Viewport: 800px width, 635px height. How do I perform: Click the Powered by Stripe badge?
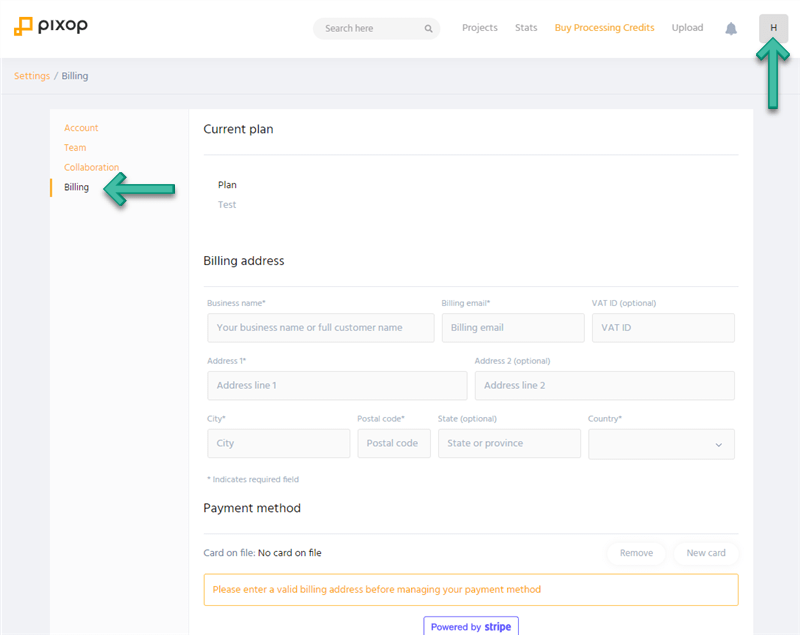click(471, 626)
